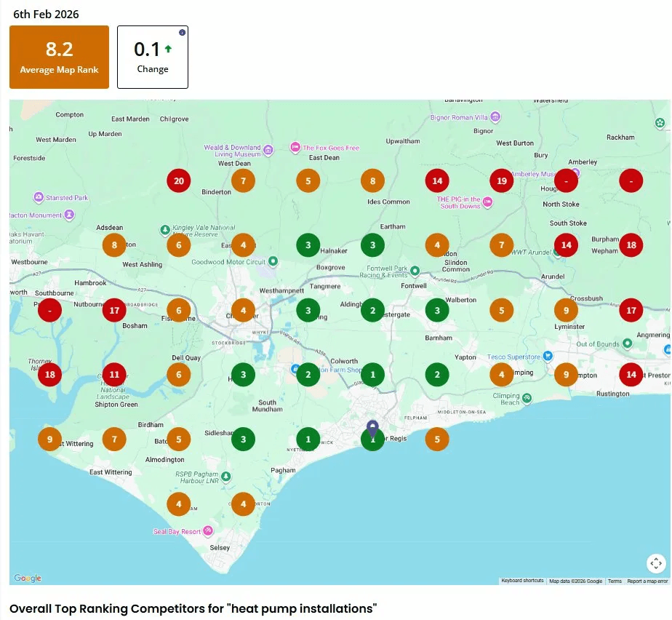Select The Fox Goes Free pub marker
Image resolution: width=672 pixels, height=620 pixels.
click(x=295, y=147)
